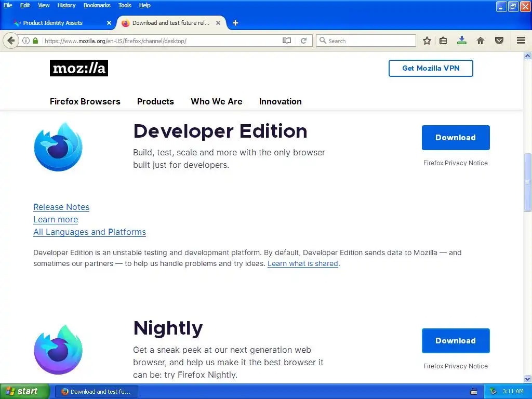This screenshot has height=399, width=532.
Task: Open the Pocket icon
Action: click(499, 41)
